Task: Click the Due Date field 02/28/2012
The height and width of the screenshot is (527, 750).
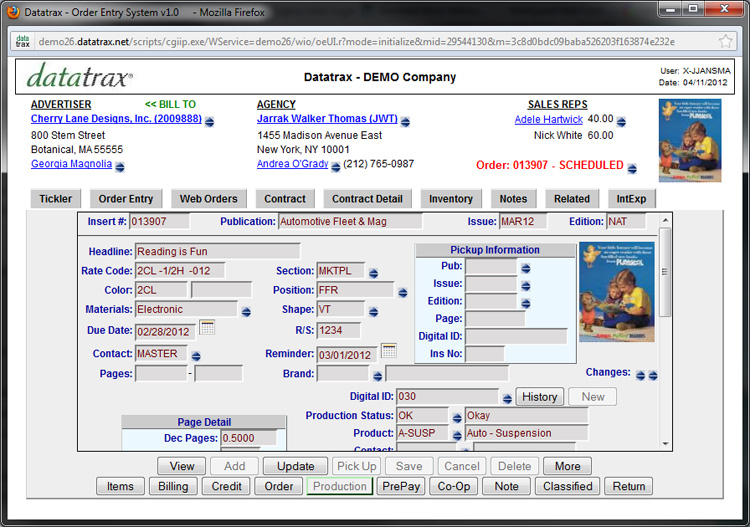Action: (165, 331)
